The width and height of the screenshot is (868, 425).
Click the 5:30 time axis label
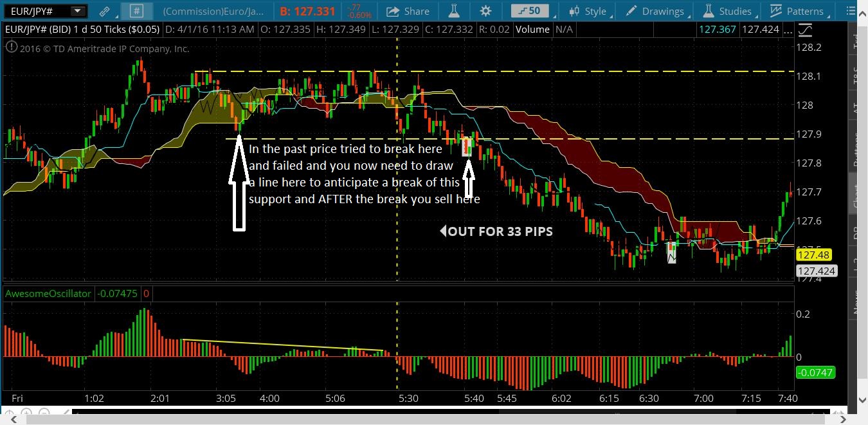coord(408,398)
